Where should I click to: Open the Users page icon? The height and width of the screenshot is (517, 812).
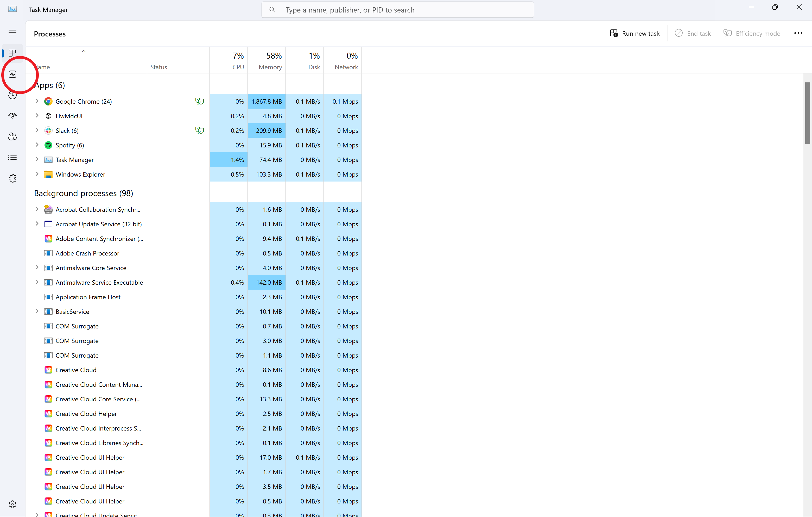(x=12, y=137)
